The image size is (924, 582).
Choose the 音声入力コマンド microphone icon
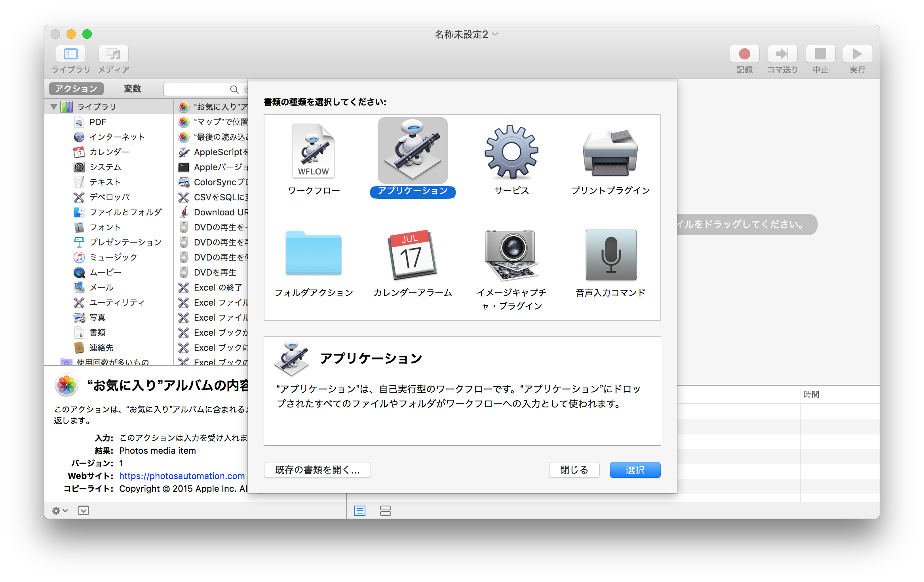point(611,255)
